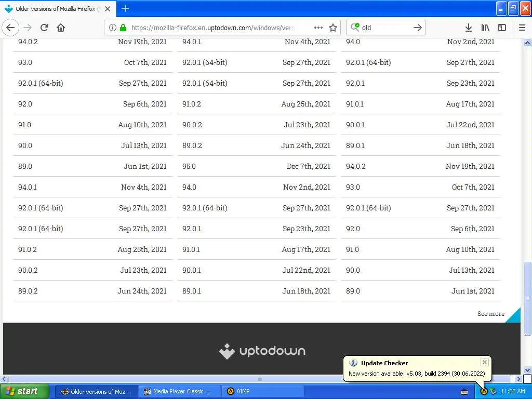532x399 pixels.
Task: Open version 91.0.2 dated Aug 25th in middle column
Action: 256,104
